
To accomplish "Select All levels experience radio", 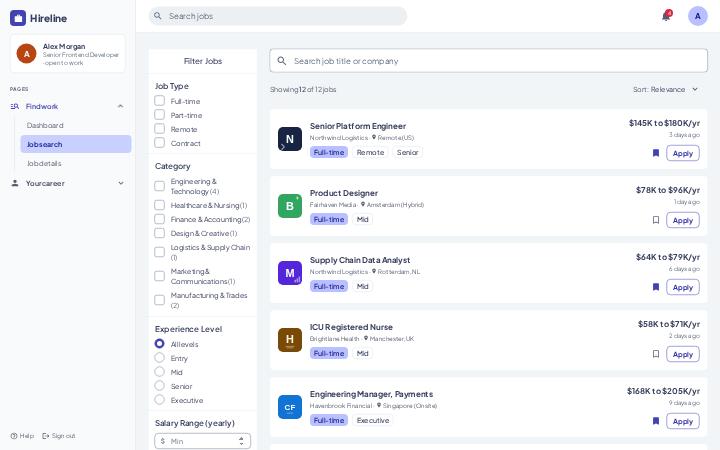I will [159, 343].
